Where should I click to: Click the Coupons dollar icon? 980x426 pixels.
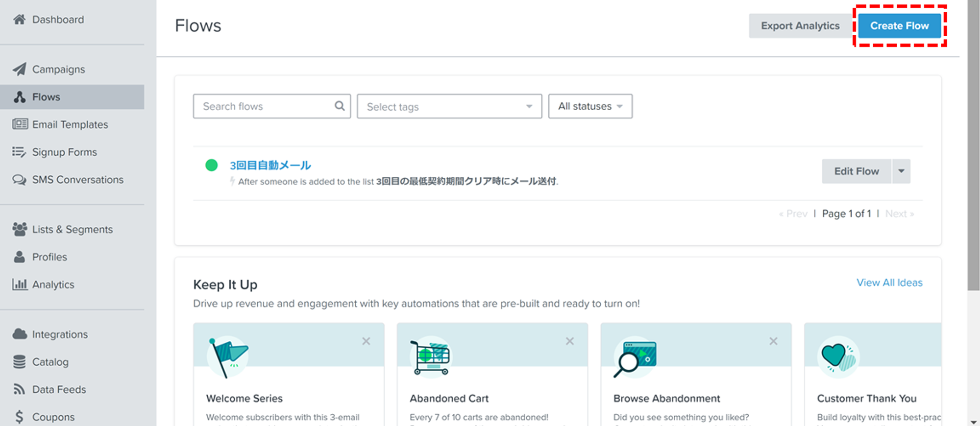click(x=19, y=417)
